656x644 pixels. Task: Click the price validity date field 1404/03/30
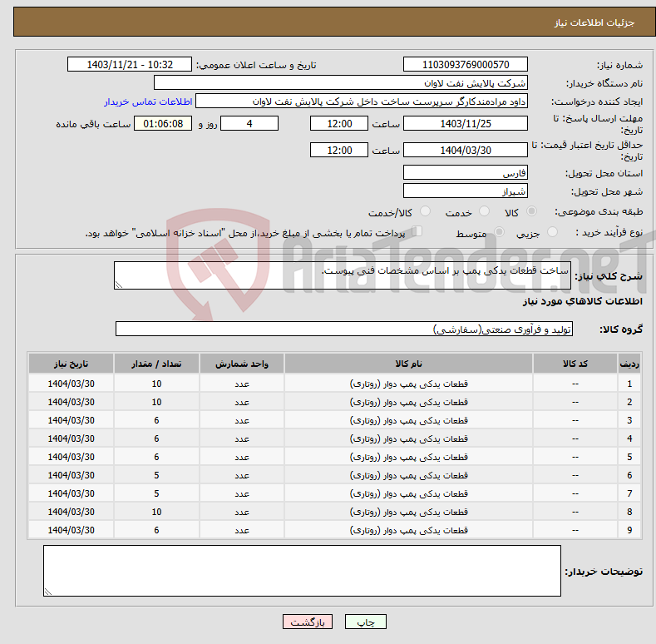(x=466, y=150)
